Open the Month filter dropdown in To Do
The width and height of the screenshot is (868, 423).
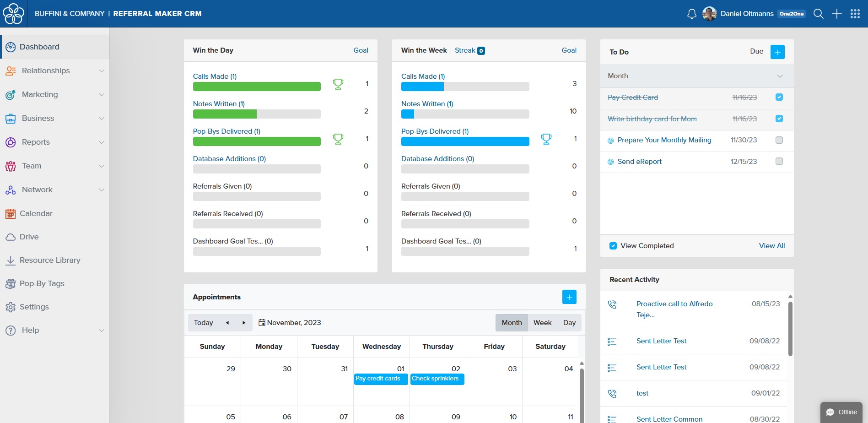pyautogui.click(x=697, y=76)
